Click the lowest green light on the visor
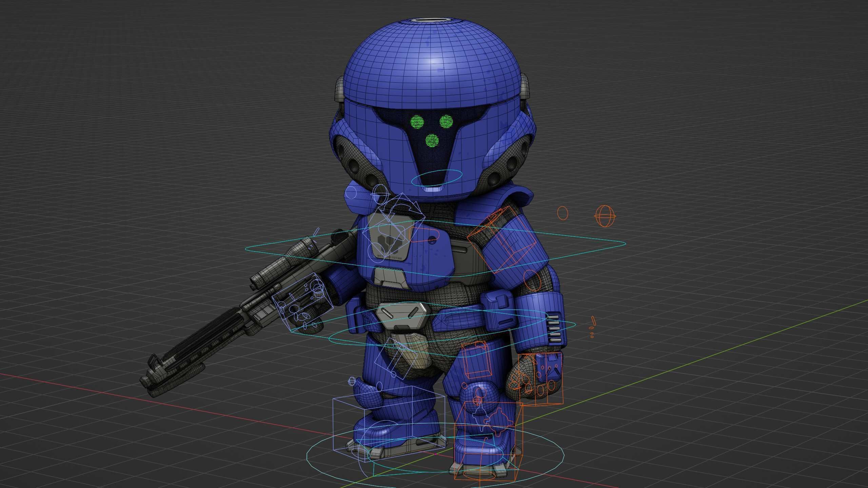 coord(432,140)
